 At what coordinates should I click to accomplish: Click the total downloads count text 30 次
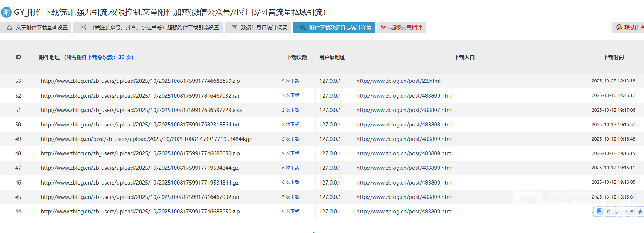pos(125,57)
